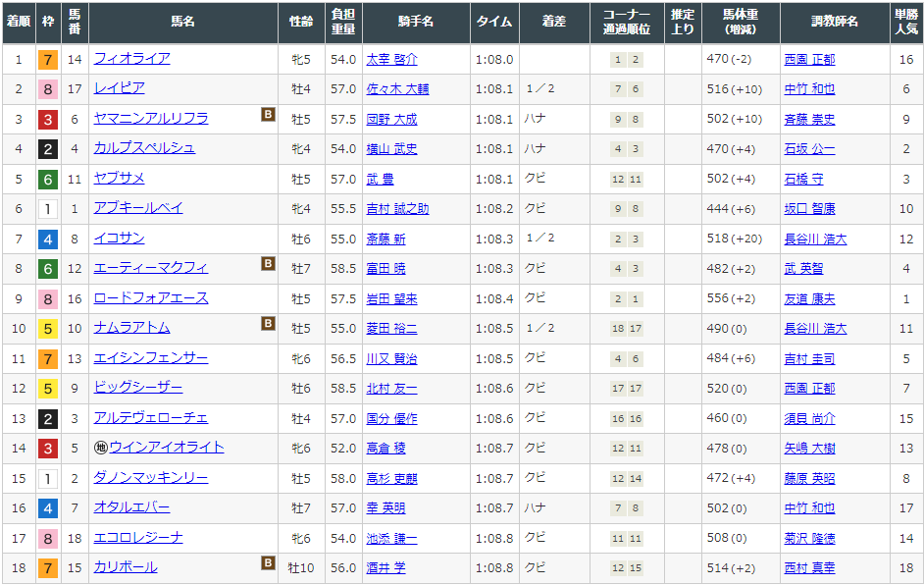Viewport: 924px width, 585px height.
Task: Click the 馬名 column header
Action: click(x=182, y=22)
